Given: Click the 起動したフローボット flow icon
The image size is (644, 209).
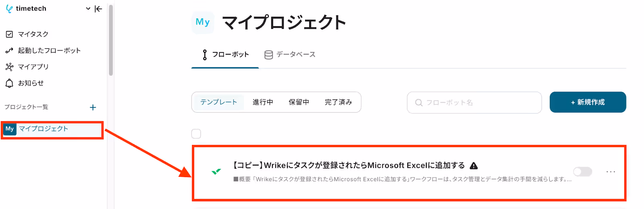Looking at the screenshot, I should tap(9, 51).
